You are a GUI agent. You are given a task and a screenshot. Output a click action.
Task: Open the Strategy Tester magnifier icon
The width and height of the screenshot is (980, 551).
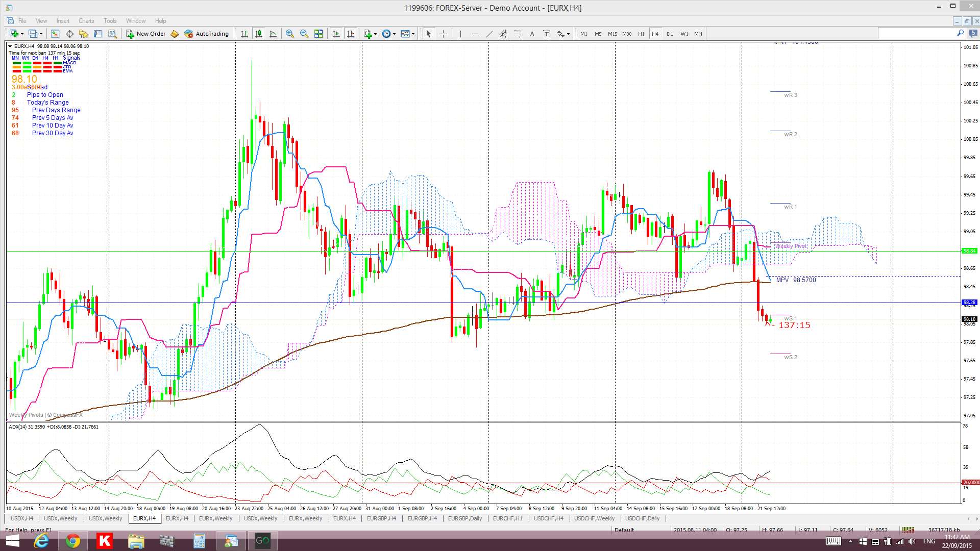pos(113,34)
